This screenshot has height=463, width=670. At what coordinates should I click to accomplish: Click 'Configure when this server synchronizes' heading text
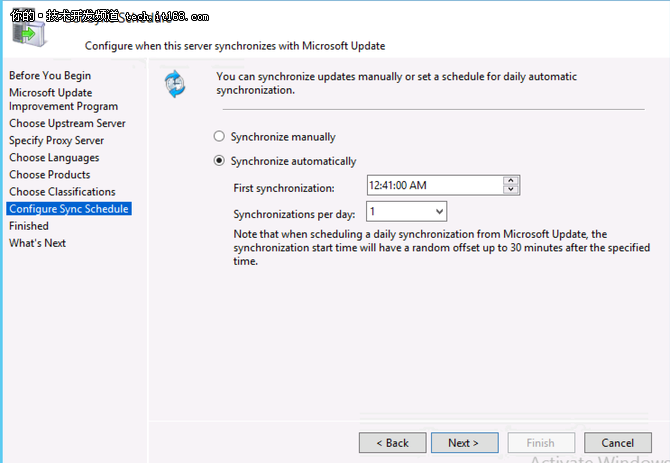tap(235, 46)
